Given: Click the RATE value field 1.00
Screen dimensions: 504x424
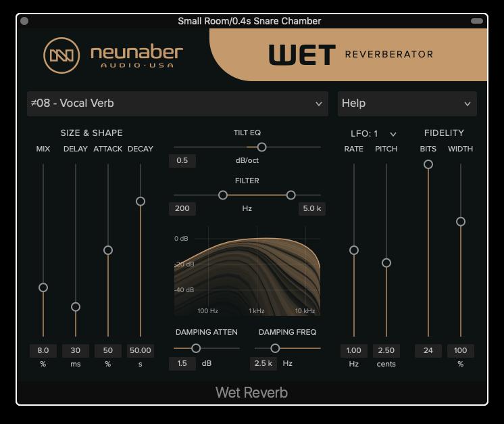Looking at the screenshot, I should [354, 351].
